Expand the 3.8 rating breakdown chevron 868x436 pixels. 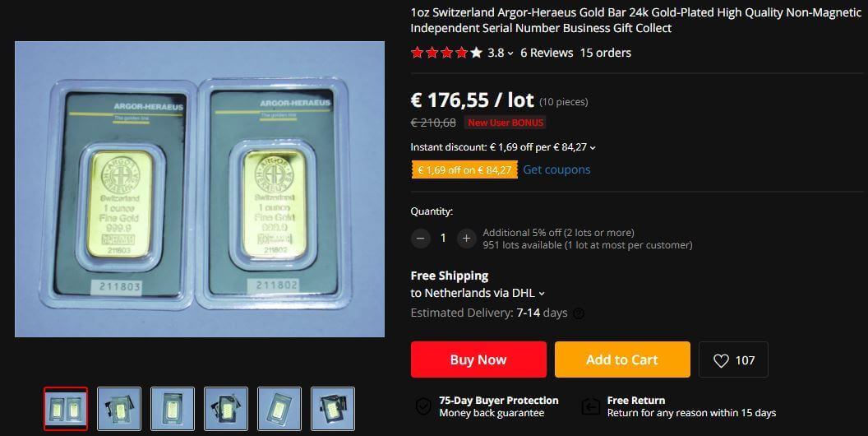click(x=510, y=53)
